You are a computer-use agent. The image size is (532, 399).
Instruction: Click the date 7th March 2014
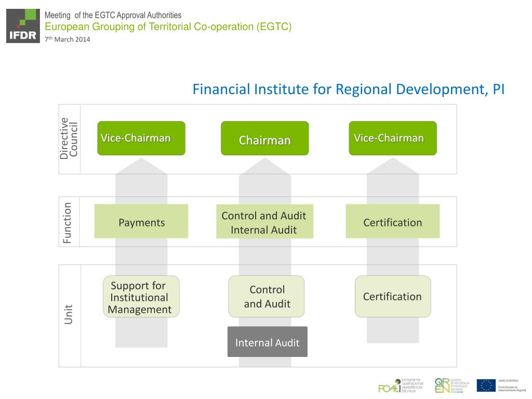68,39
